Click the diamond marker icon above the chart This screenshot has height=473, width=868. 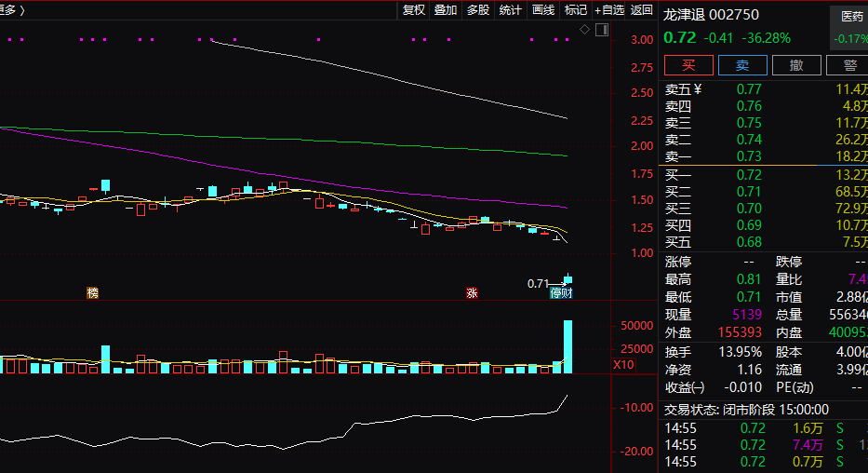tap(584, 30)
